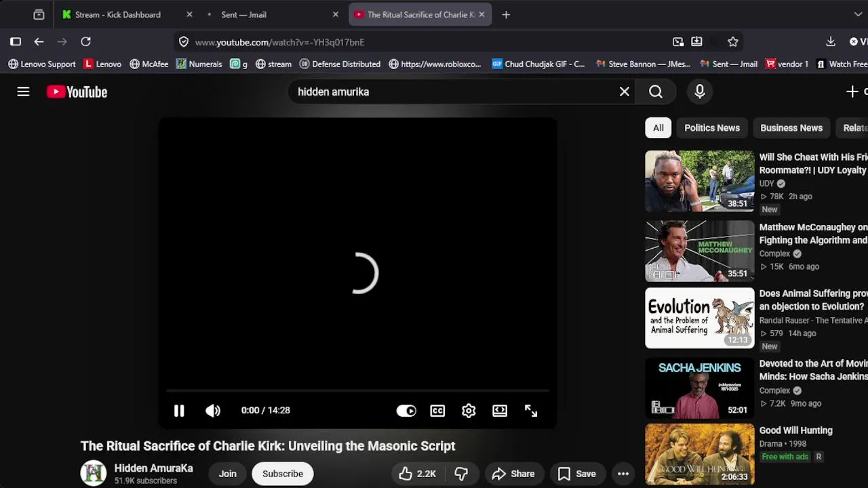Viewport: 868px width, 488px height.
Task: Open Defense Distributed bookmark
Action: tap(340, 64)
